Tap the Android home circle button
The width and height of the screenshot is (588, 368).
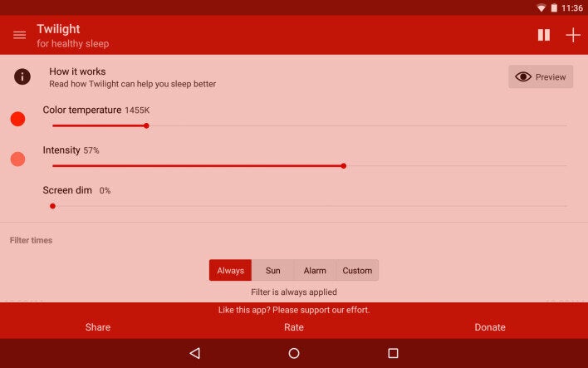[x=294, y=353]
